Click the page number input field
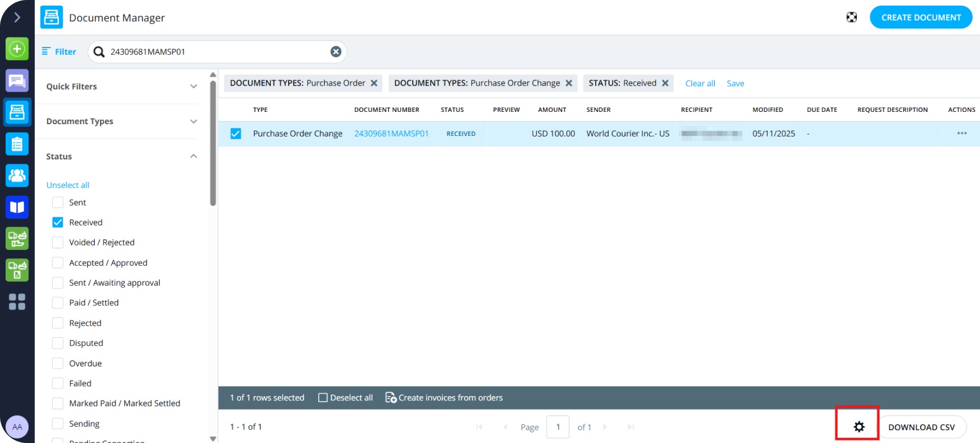 (x=558, y=427)
